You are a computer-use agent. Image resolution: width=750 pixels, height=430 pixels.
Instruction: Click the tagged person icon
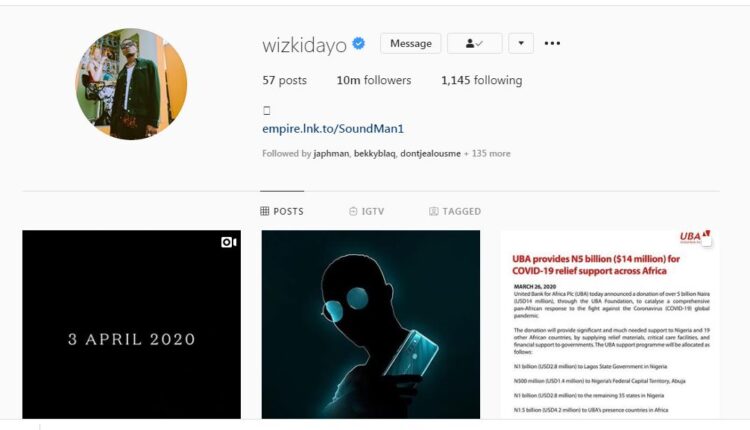point(433,211)
